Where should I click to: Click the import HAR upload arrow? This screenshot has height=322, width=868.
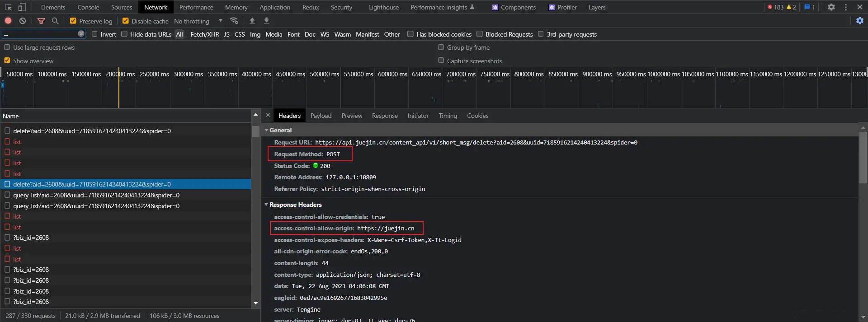point(252,21)
